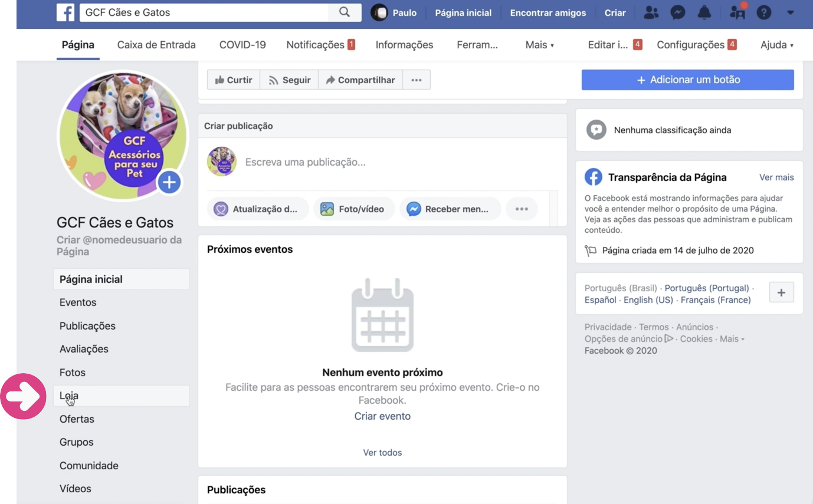Open Editar i... with badge 4
This screenshot has height=504, width=813.
615,45
